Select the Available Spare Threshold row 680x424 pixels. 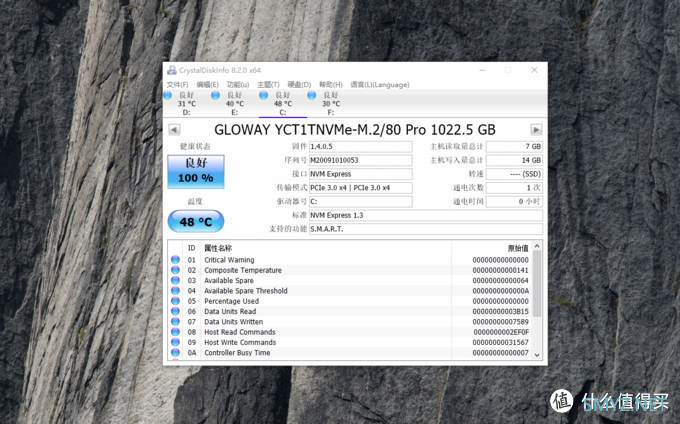350,291
